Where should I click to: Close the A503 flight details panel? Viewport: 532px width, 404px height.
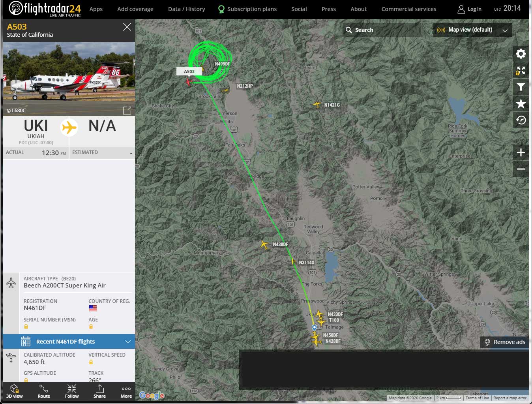(127, 27)
